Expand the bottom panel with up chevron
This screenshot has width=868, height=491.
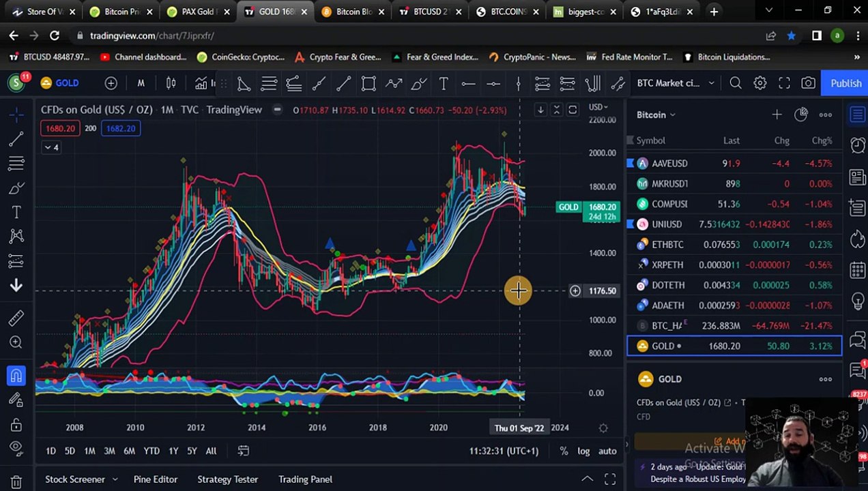pyautogui.click(x=587, y=479)
